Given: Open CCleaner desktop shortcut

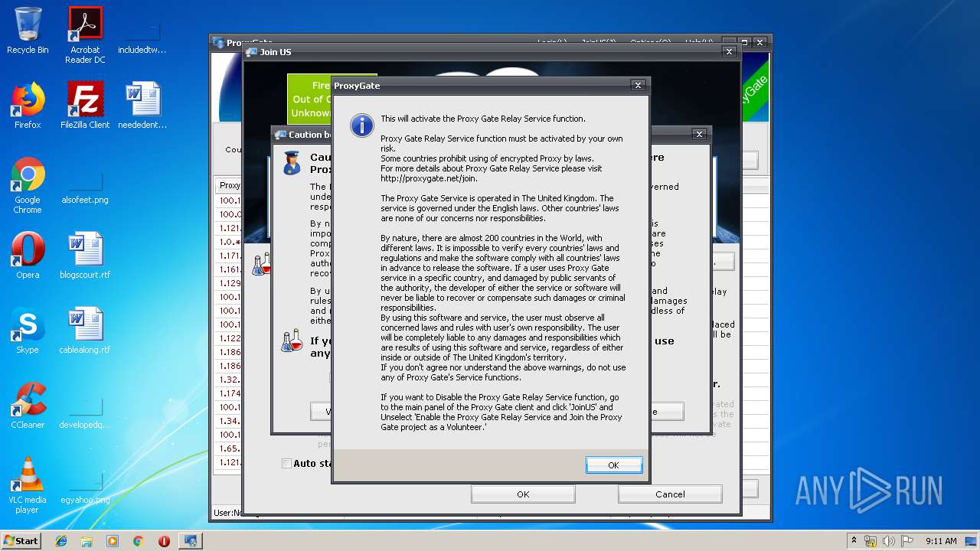Looking at the screenshot, I should point(28,406).
